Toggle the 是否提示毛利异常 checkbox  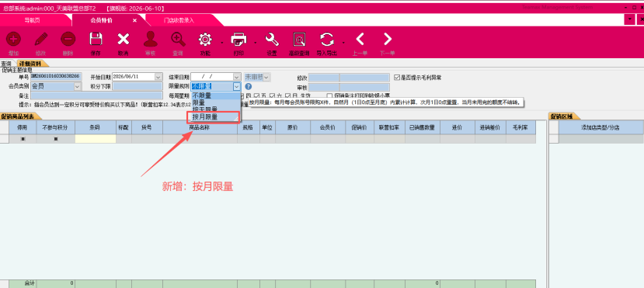(397, 77)
